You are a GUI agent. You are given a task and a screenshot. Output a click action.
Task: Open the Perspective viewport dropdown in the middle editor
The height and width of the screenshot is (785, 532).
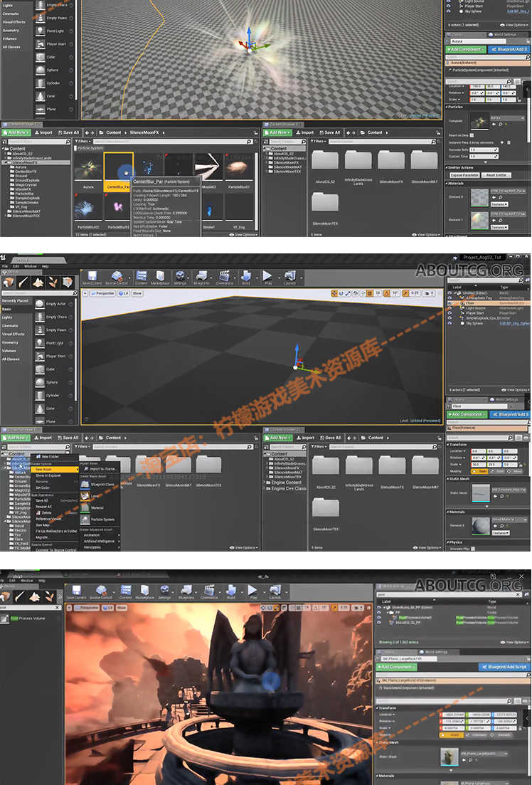click(103, 293)
